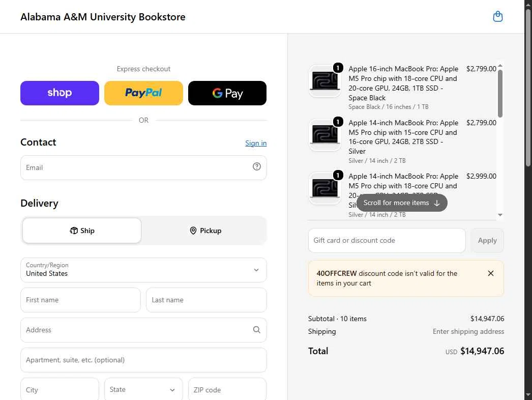Pay with PayPal express checkout
This screenshot has height=400, width=532.
(143, 93)
